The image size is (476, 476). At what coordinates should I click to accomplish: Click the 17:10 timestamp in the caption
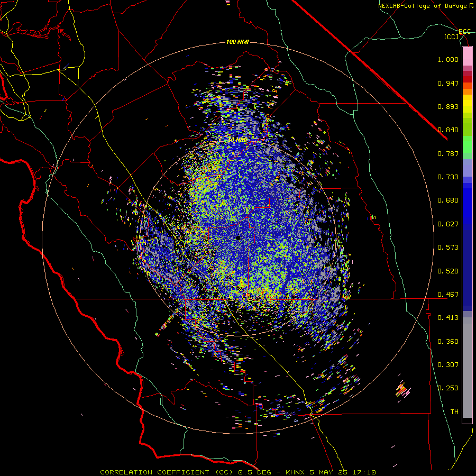[x=364, y=472]
